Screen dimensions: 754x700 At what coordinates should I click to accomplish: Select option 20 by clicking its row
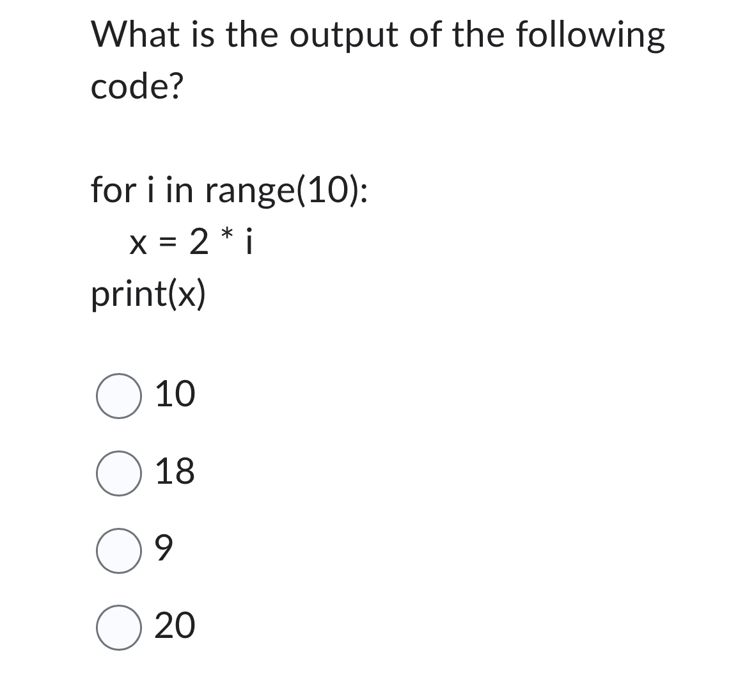pos(153,627)
